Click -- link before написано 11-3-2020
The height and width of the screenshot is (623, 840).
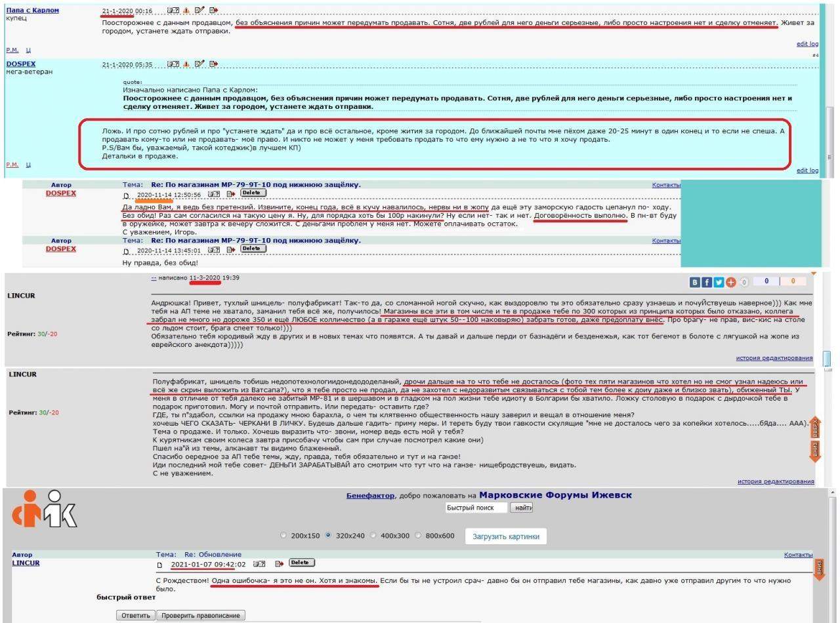coord(154,278)
